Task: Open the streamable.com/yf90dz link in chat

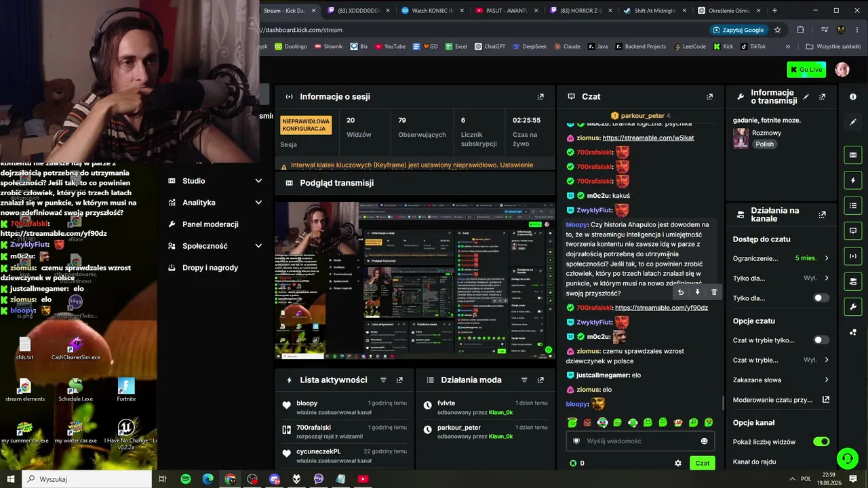Action: [661, 308]
